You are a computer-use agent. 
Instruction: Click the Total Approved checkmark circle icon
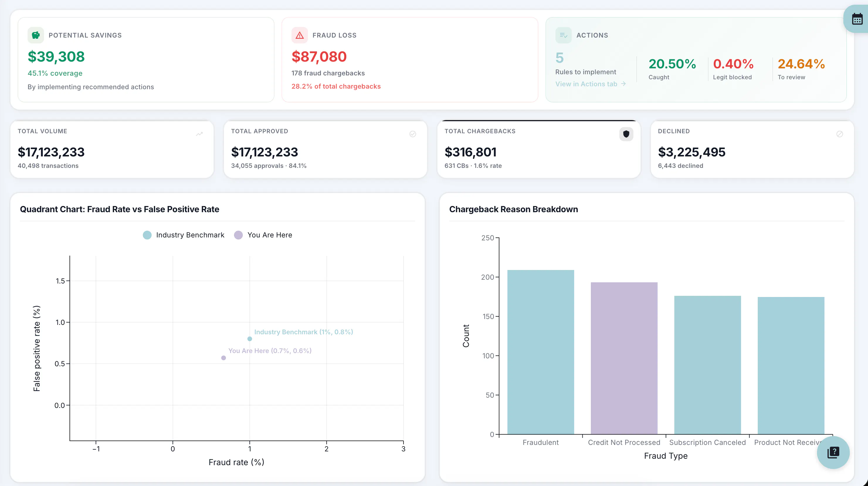click(x=413, y=134)
